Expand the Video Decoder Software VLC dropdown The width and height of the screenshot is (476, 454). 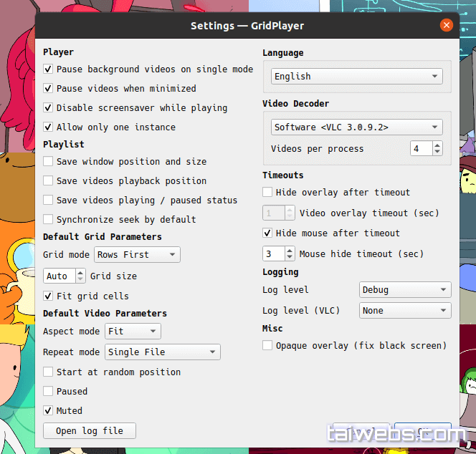click(x=356, y=127)
